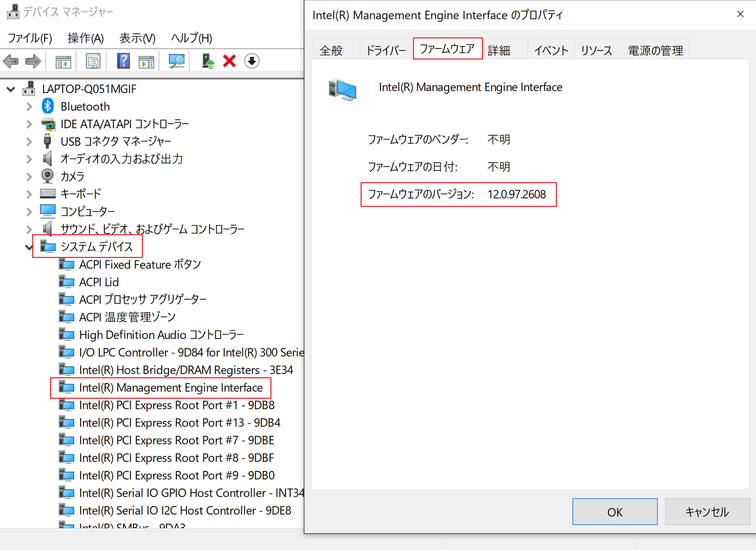Click the speaker icon for オーディオの入力および出力
The image size is (756, 550).
coord(47,159)
